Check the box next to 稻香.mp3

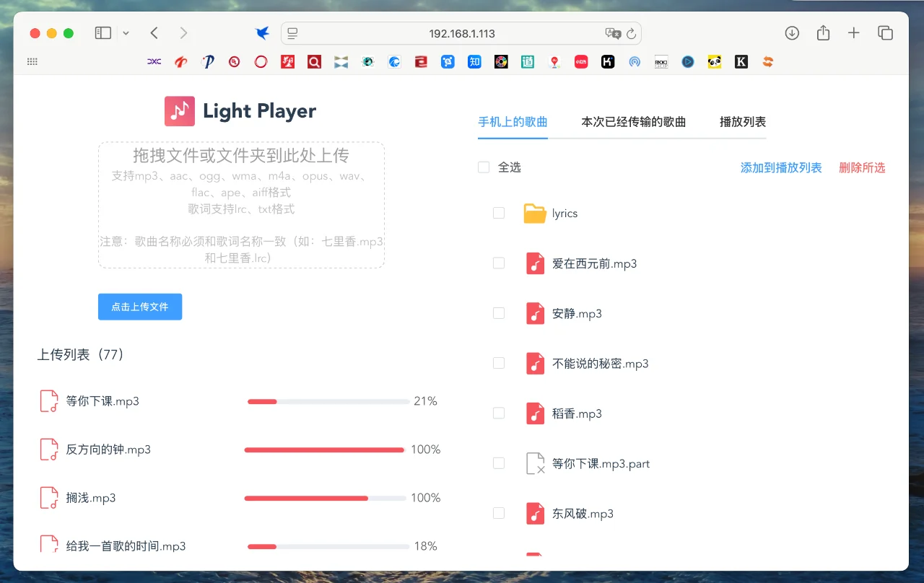coord(499,413)
